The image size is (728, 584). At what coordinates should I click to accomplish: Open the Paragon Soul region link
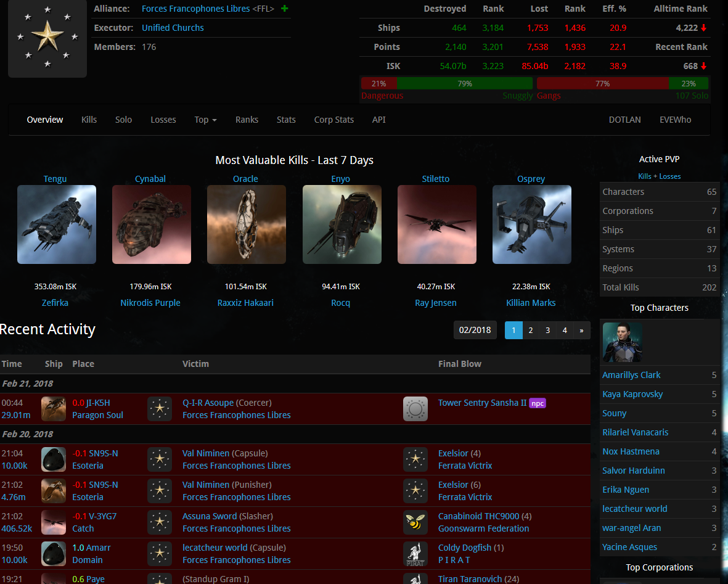tap(97, 415)
